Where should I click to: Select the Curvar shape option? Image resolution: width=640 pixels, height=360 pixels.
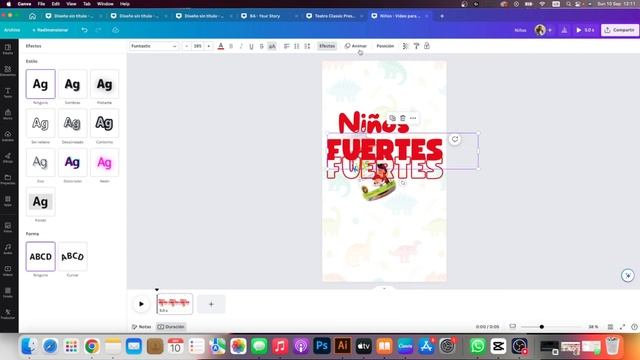[x=72, y=256]
